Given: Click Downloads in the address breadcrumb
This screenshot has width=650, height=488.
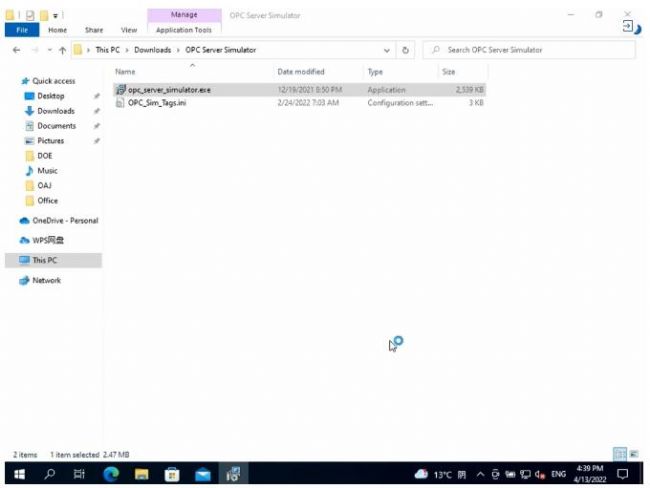Looking at the screenshot, I should tap(153, 50).
